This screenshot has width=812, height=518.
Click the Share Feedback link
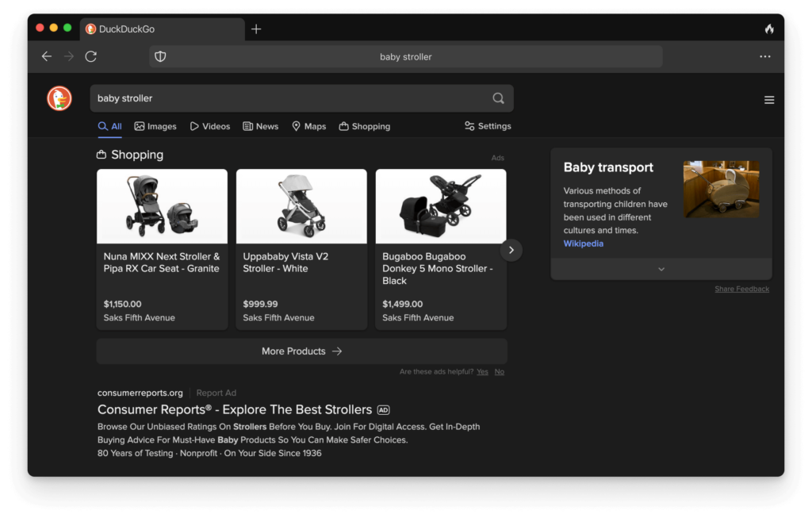[x=741, y=289]
